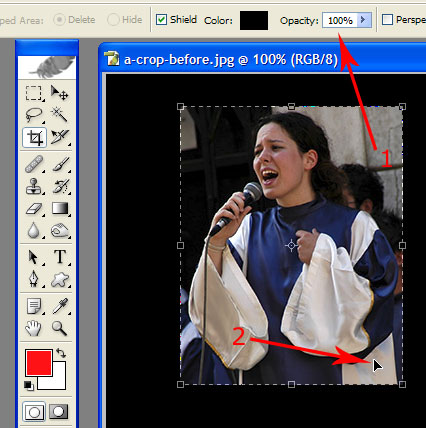Select the Horizontal Type tool
This screenshot has height=428, width=426.
pyautogui.click(x=60, y=257)
